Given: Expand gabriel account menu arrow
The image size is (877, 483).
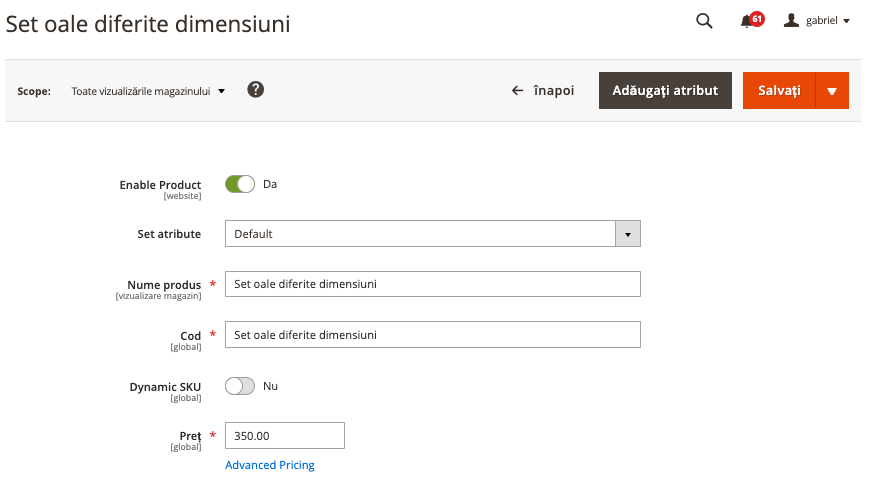Looking at the screenshot, I should (846, 21).
